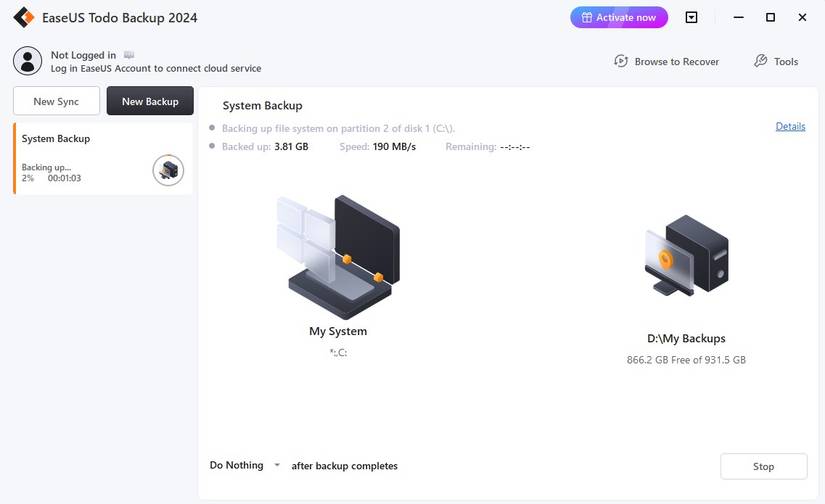825x504 pixels.
Task: Click the Browse to Recover icon
Action: pyautogui.click(x=621, y=61)
